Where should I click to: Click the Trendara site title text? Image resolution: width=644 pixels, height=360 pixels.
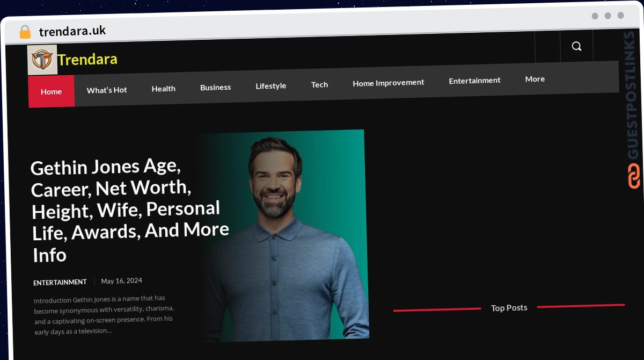point(87,59)
